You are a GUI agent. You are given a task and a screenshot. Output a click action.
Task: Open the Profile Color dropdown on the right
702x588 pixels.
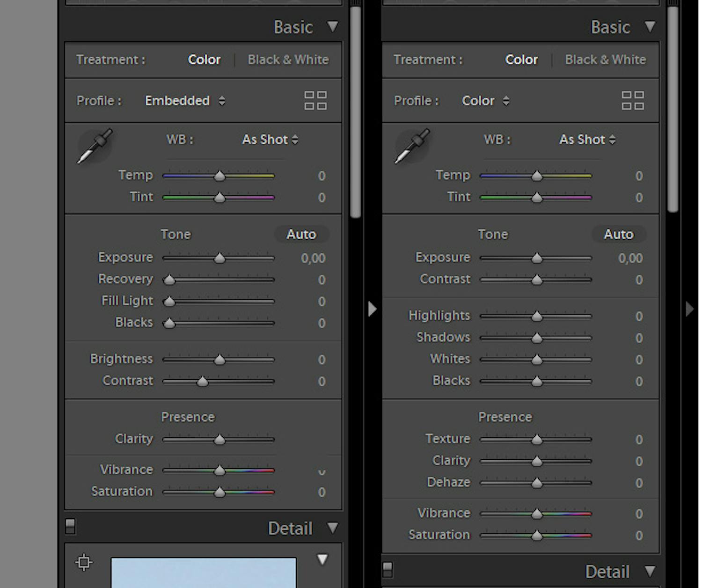point(485,100)
